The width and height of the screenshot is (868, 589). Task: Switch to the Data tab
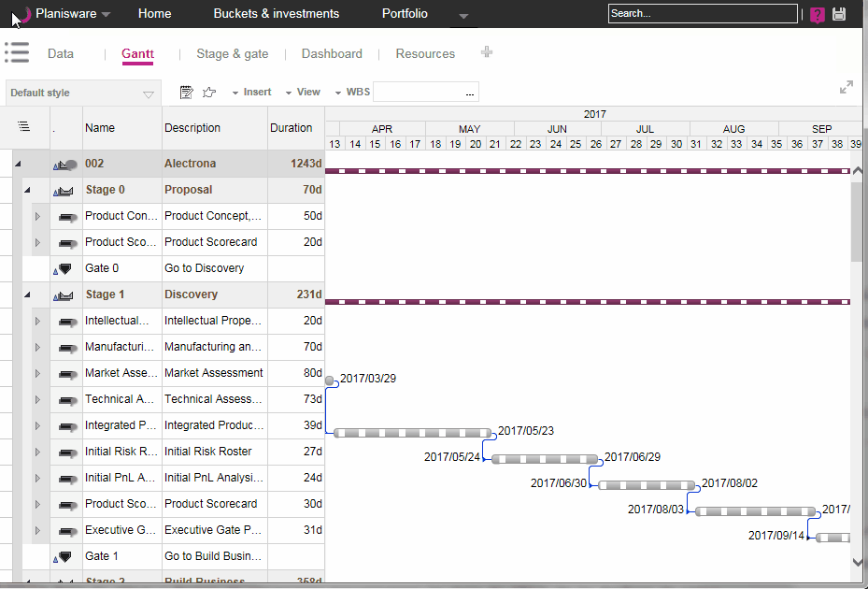click(x=61, y=53)
